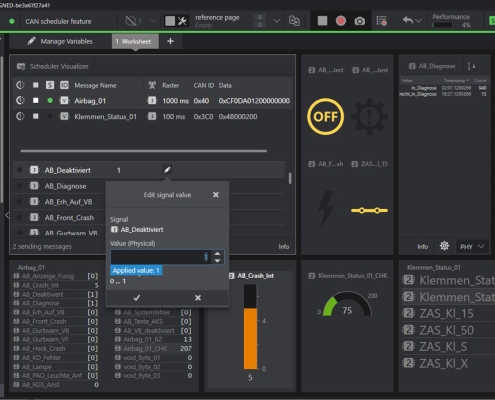The width and height of the screenshot is (495, 400).
Task: Cancel editing with the bottom X button
Action: (x=198, y=298)
